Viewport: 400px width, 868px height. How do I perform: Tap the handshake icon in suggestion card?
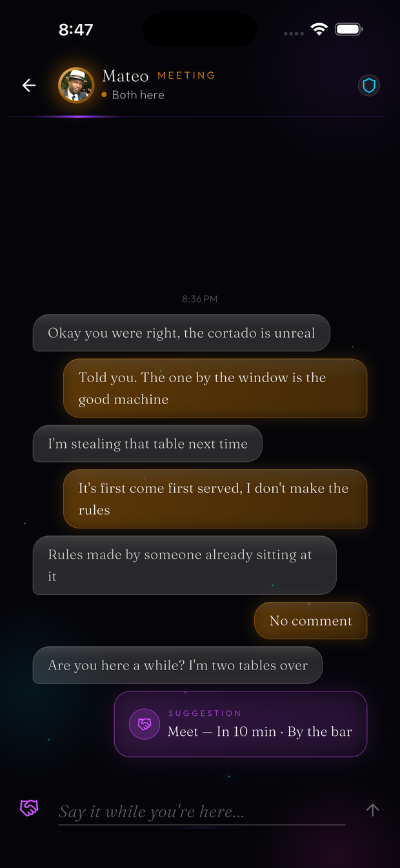[145, 724]
